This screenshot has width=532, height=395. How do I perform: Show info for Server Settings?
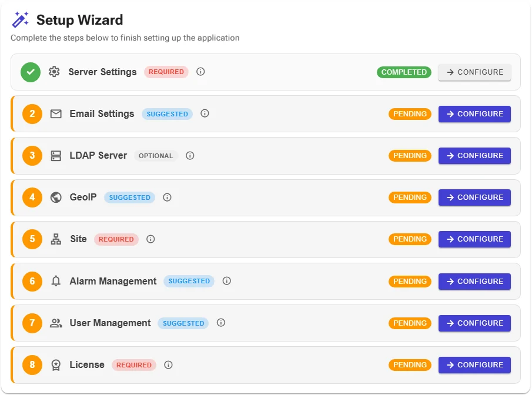click(200, 72)
